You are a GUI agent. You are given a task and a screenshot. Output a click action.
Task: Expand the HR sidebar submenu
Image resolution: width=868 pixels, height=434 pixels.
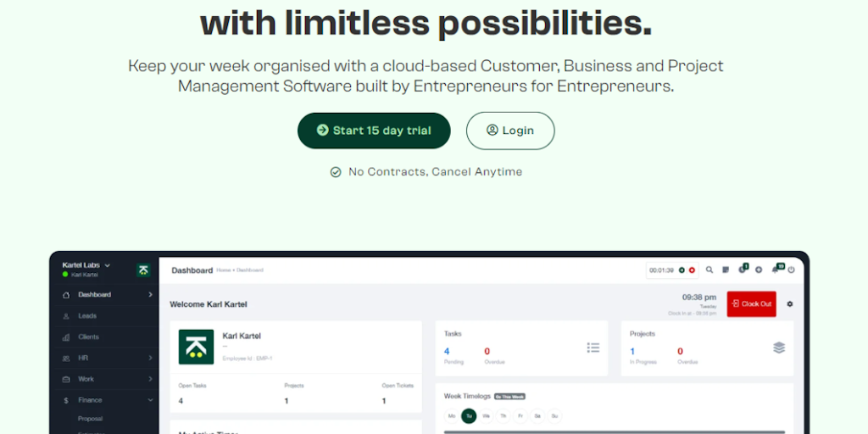[150, 359]
